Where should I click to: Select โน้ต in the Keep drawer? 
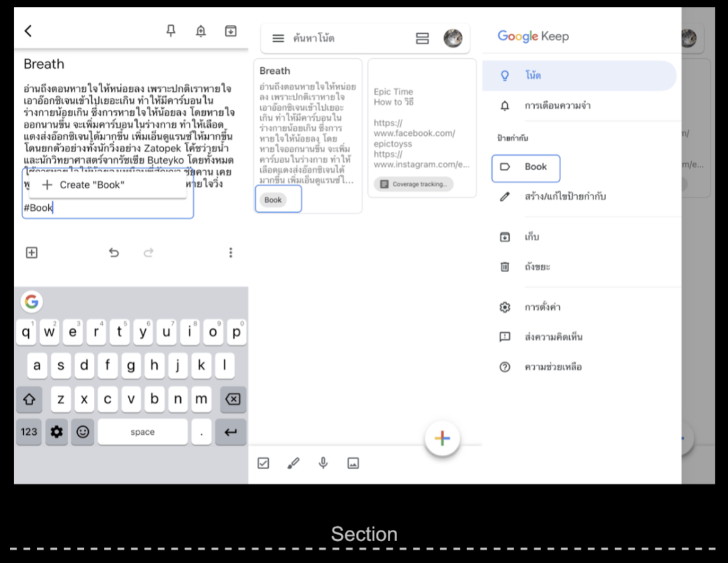pos(579,75)
